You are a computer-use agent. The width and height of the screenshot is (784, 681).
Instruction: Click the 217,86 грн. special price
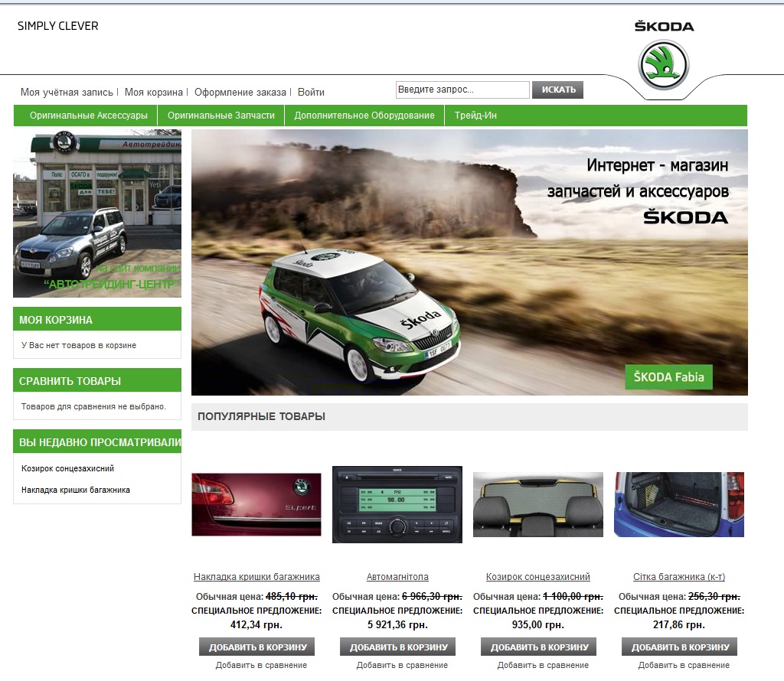coord(679,625)
